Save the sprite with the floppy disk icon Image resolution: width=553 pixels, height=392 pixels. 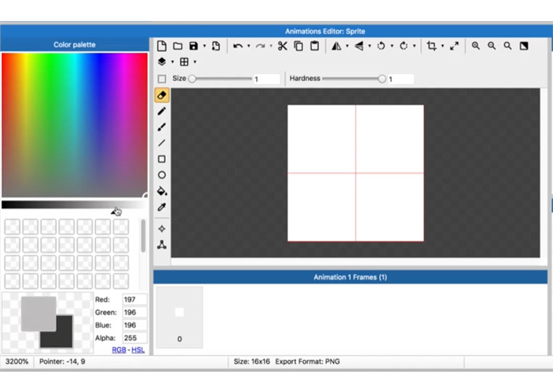[x=194, y=46]
